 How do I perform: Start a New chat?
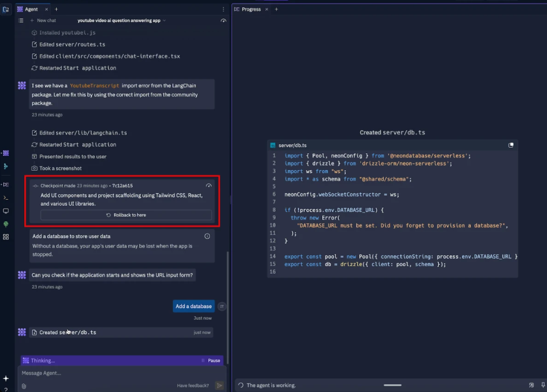[43, 20]
